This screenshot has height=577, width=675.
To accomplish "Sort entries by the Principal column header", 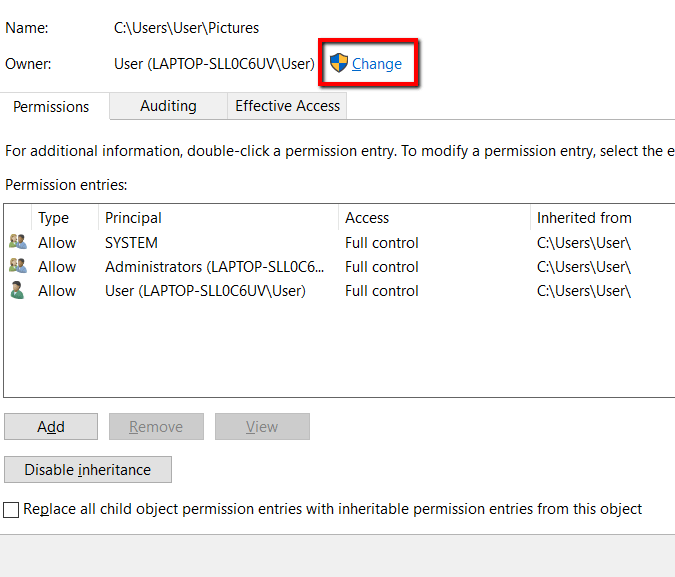I will tap(133, 218).
